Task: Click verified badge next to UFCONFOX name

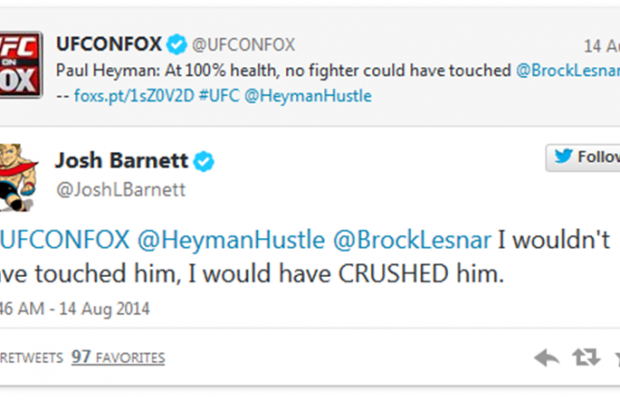Action: 177,44
